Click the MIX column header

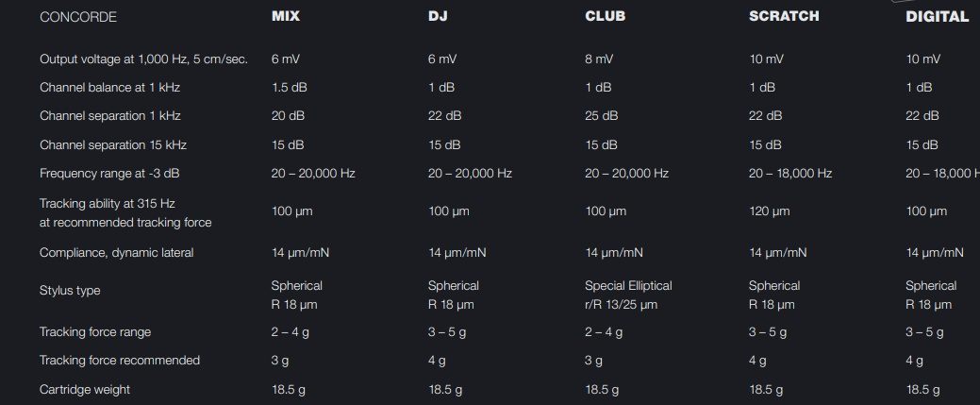[x=285, y=17]
